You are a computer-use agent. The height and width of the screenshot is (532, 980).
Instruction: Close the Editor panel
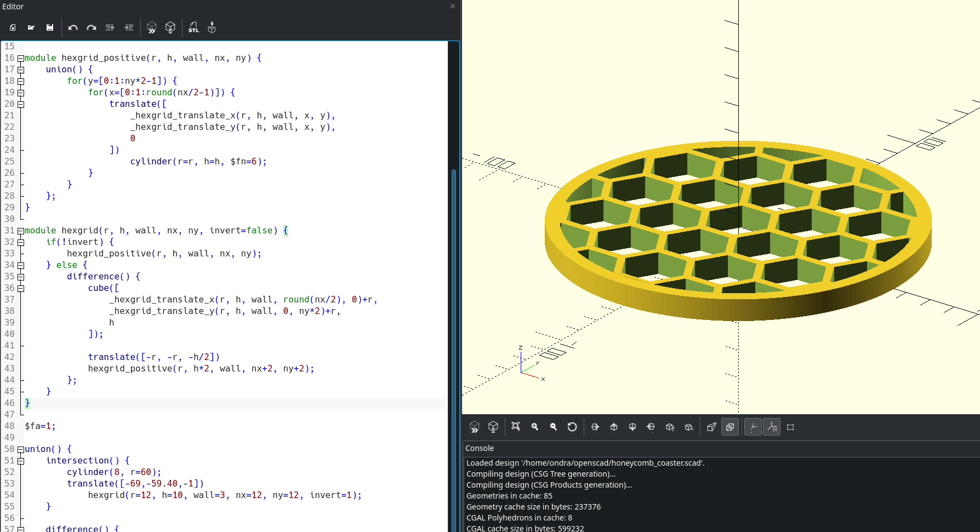coord(453,7)
